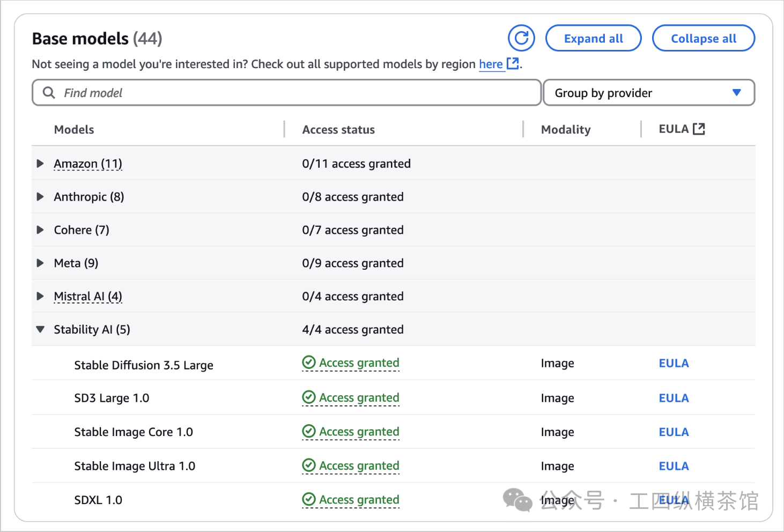Expand the Meta (9) provider row

click(40, 263)
